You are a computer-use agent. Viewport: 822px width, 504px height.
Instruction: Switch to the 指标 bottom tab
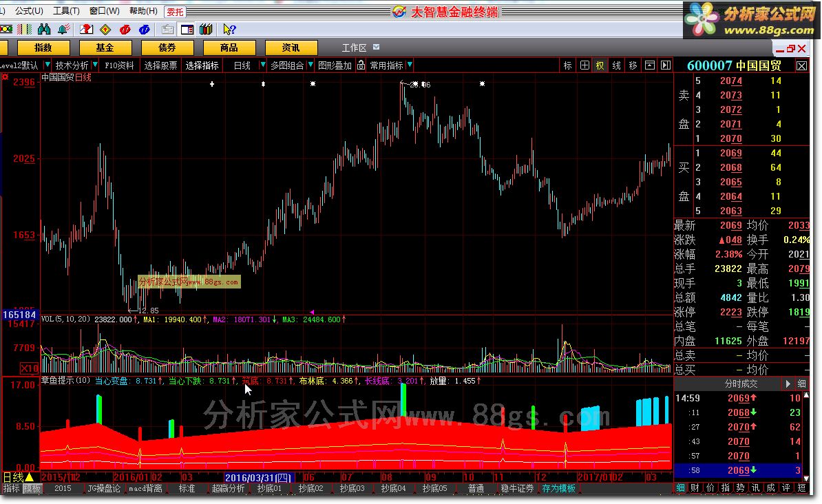(11, 488)
